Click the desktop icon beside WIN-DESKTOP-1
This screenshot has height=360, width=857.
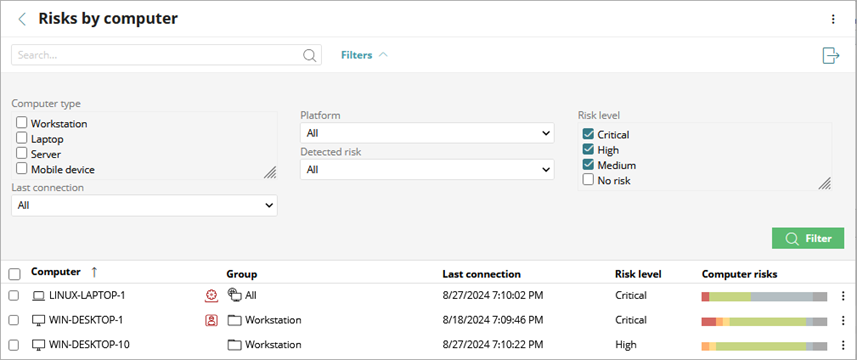(x=38, y=320)
